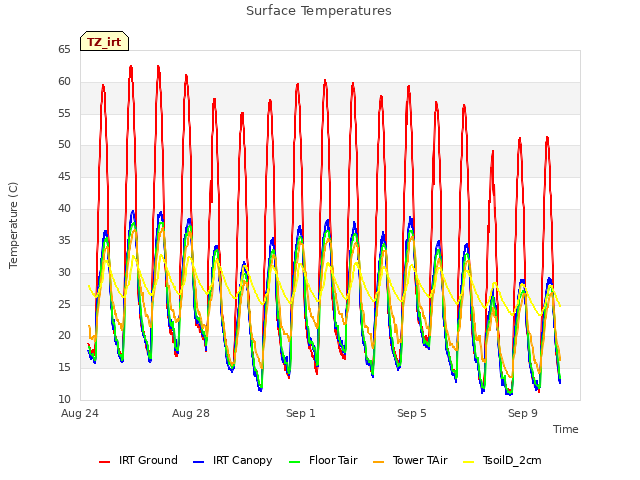This screenshot has height=480, width=640.
Task: Toggle IRT Canopy legend entry
Action: (233, 460)
